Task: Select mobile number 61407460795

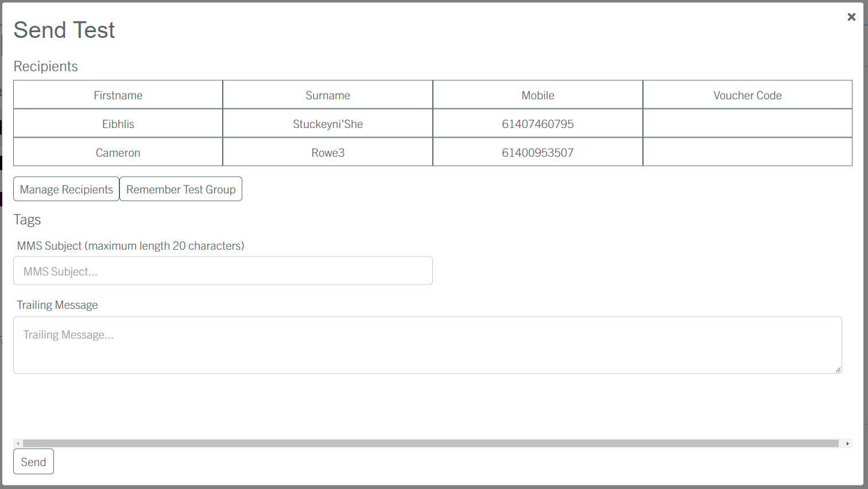Action: point(537,124)
